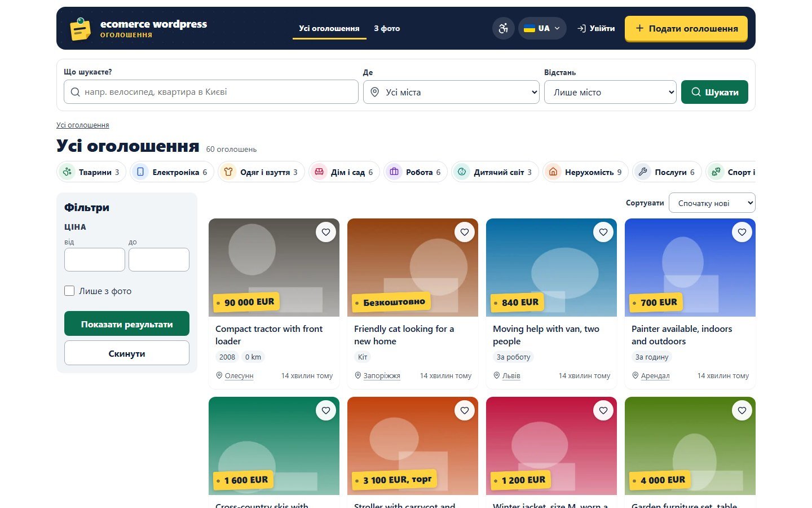Favorite the Compact tractor listing heart icon
The height and width of the screenshot is (508, 812).
326,232
